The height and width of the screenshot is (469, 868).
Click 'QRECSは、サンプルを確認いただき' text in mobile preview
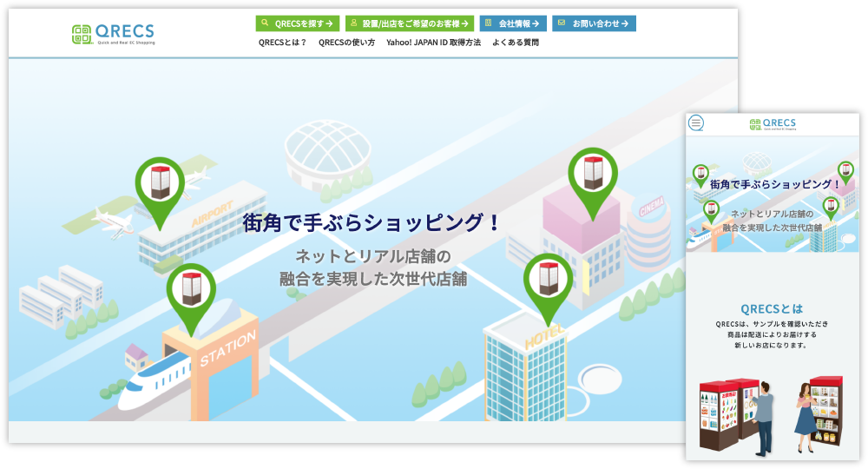pyautogui.click(x=772, y=324)
